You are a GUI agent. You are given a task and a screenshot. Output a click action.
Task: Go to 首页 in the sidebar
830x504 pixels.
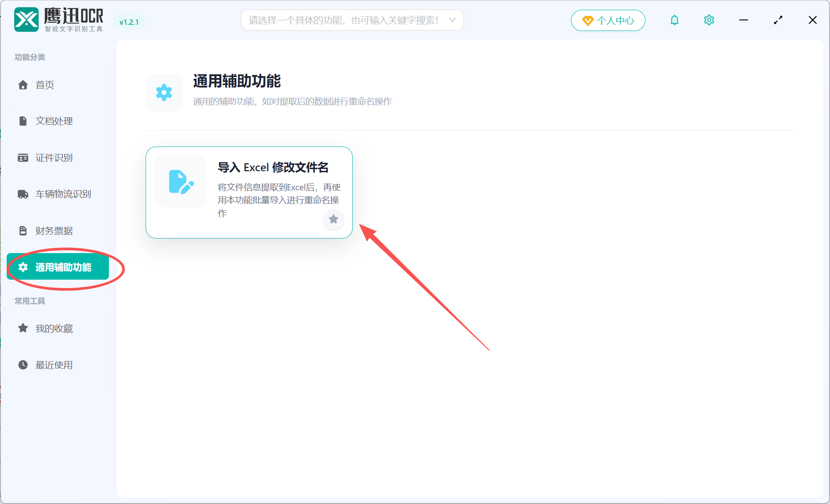(x=58, y=85)
